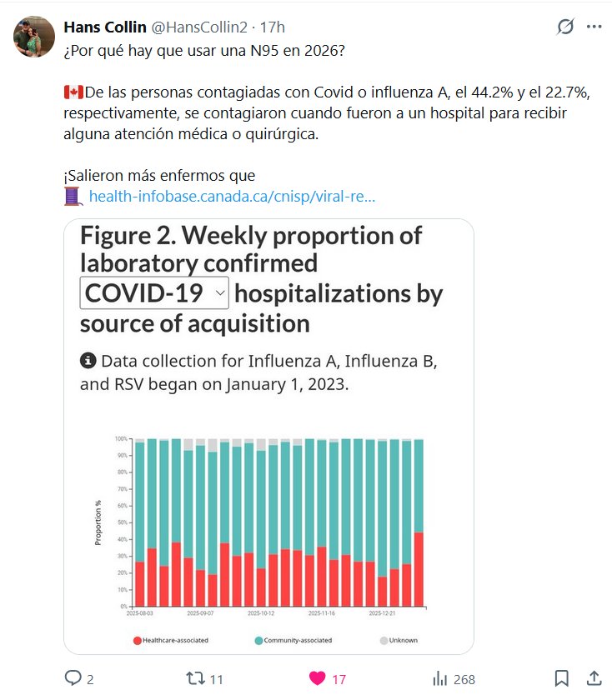Click the Hans Collin display name

(103, 27)
